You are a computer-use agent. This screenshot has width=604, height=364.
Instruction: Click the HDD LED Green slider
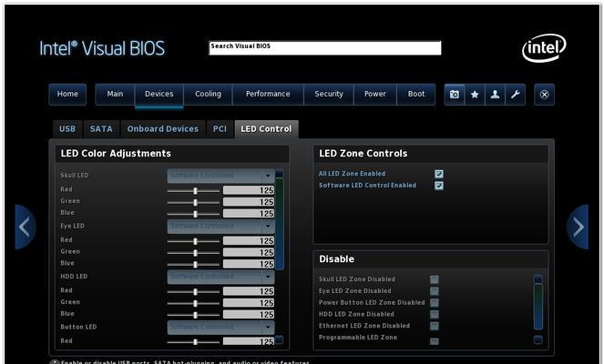point(193,303)
